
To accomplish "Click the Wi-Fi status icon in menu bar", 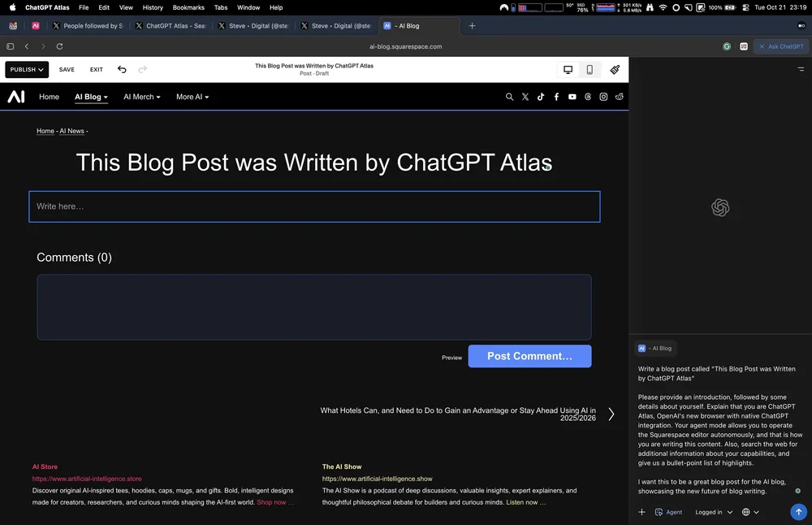I will (x=663, y=8).
